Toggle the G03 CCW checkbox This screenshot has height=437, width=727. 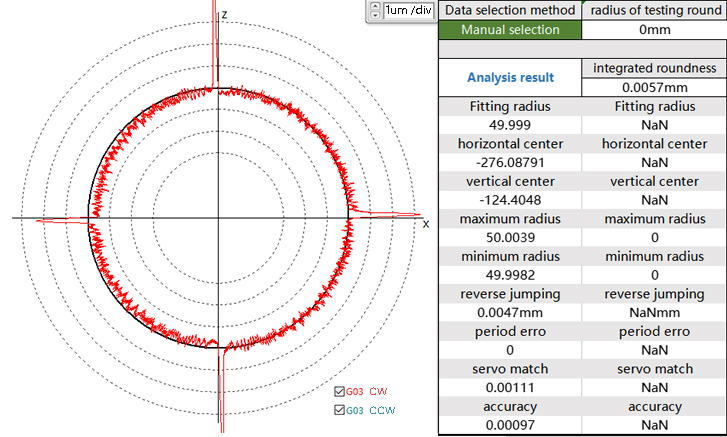click(339, 409)
